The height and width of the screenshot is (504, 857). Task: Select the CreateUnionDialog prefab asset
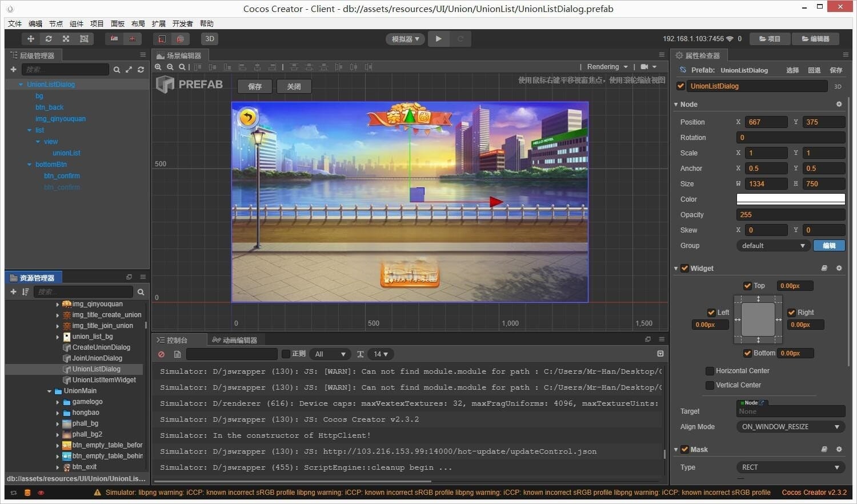click(101, 347)
